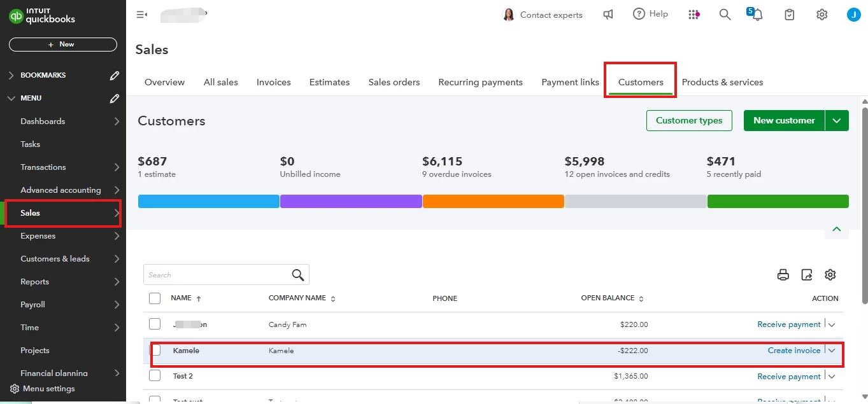This screenshot has height=404, width=868.
Task: Click Receive payment for Test 2
Action: (x=789, y=376)
